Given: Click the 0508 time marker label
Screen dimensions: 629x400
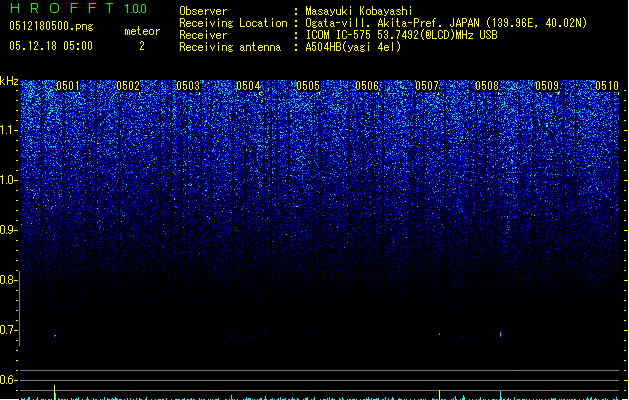Looking at the screenshot, I should [x=487, y=86].
